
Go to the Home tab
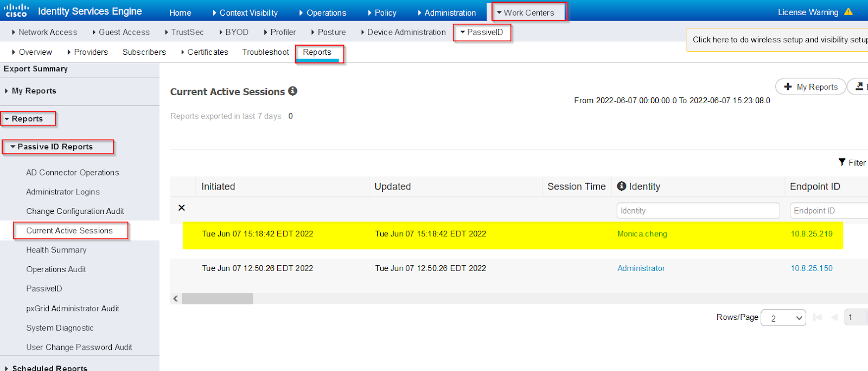180,12
